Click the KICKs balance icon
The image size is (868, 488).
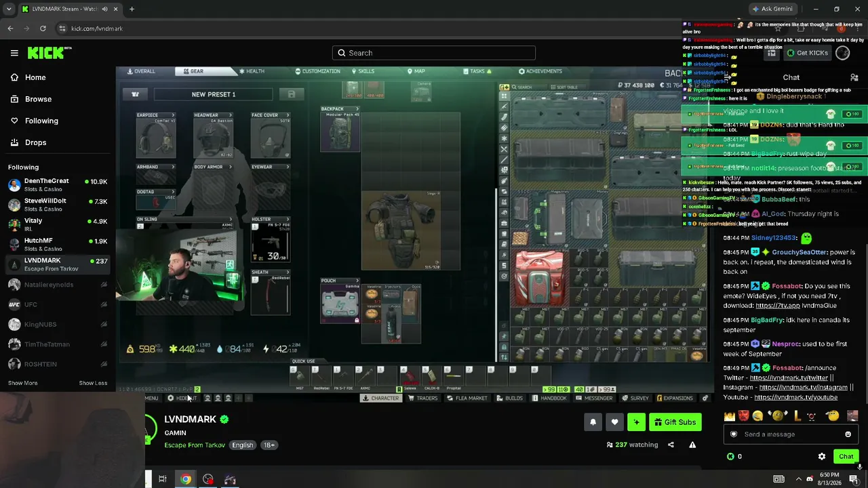tap(730, 457)
